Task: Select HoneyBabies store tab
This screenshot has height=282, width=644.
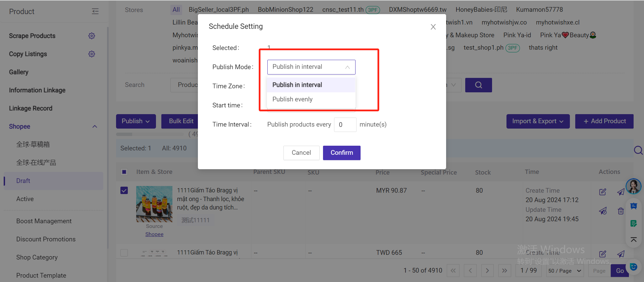Action: click(x=481, y=10)
